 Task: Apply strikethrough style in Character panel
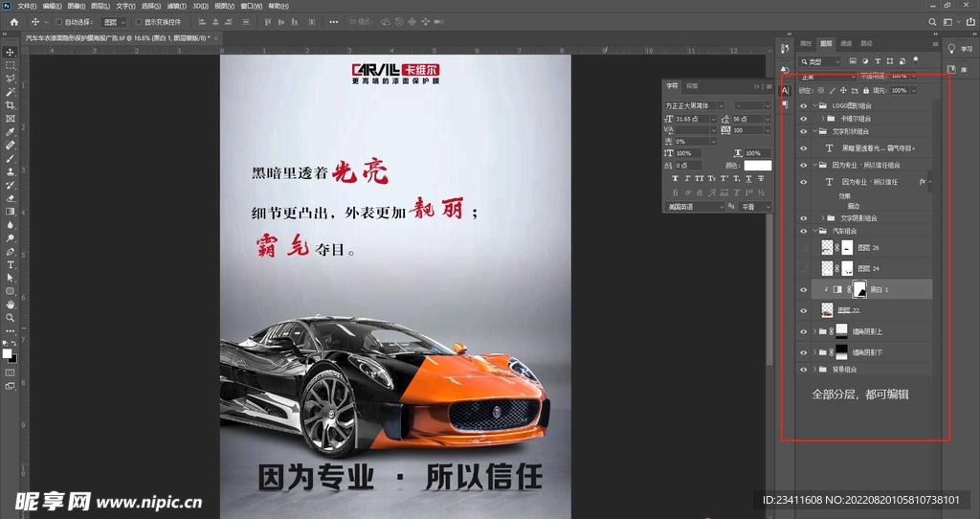click(761, 178)
